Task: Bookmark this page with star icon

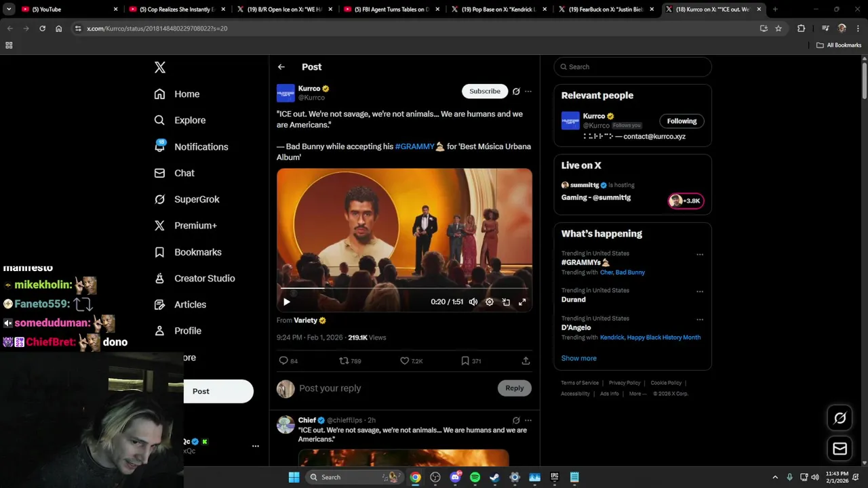Action: [778, 28]
